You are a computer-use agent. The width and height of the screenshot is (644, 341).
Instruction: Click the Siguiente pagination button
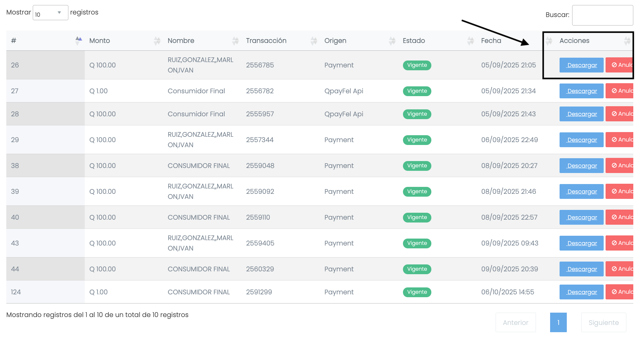(x=603, y=322)
